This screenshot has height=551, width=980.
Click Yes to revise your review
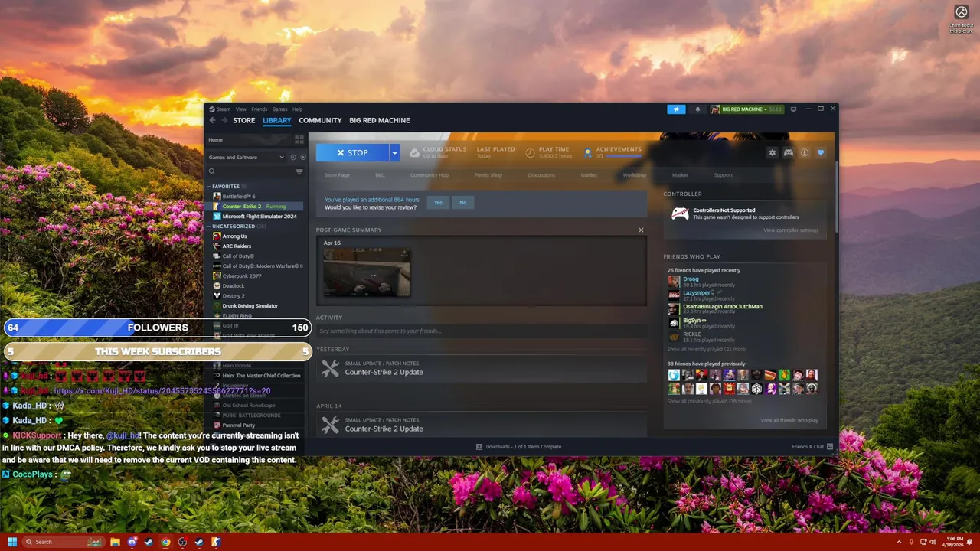(438, 203)
